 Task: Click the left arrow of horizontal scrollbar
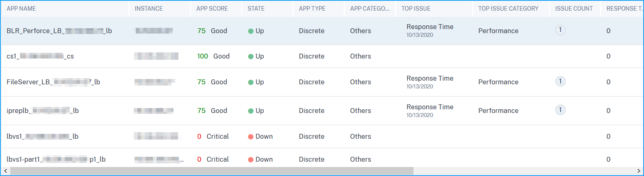[5, 171]
